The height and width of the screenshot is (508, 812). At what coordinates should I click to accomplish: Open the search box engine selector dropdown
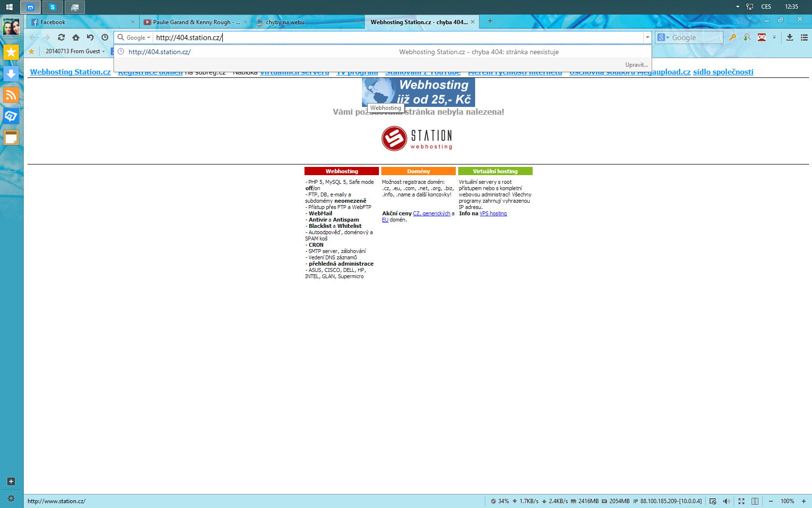663,37
